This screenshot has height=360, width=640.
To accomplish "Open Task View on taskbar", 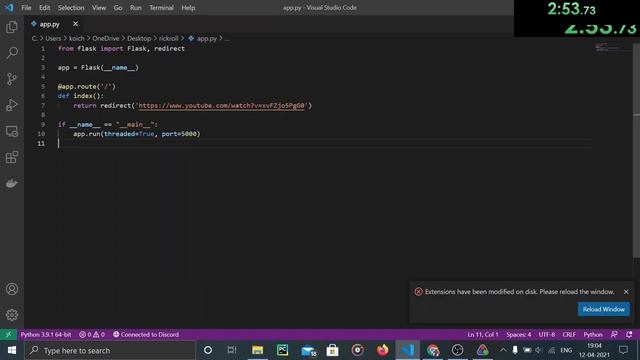I will pos(232,350).
